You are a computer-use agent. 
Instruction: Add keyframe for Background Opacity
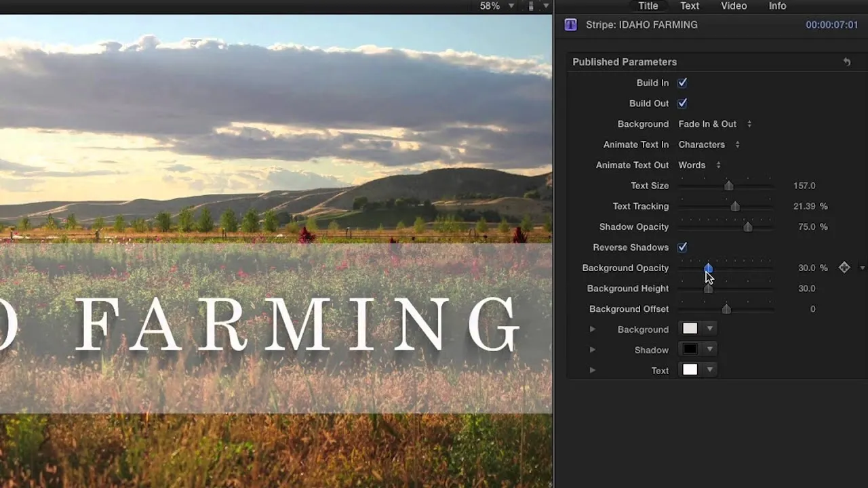point(844,268)
